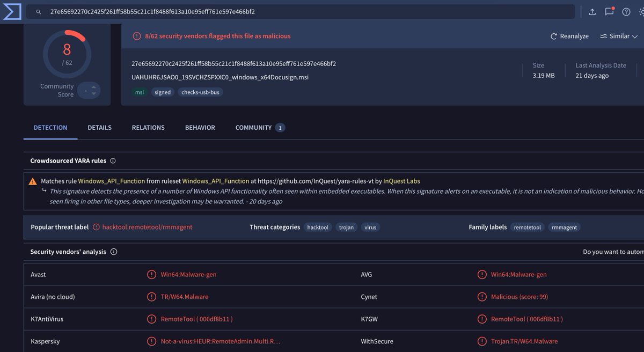Upvote or downvote the community score
The height and width of the screenshot is (352, 644).
[89, 90]
